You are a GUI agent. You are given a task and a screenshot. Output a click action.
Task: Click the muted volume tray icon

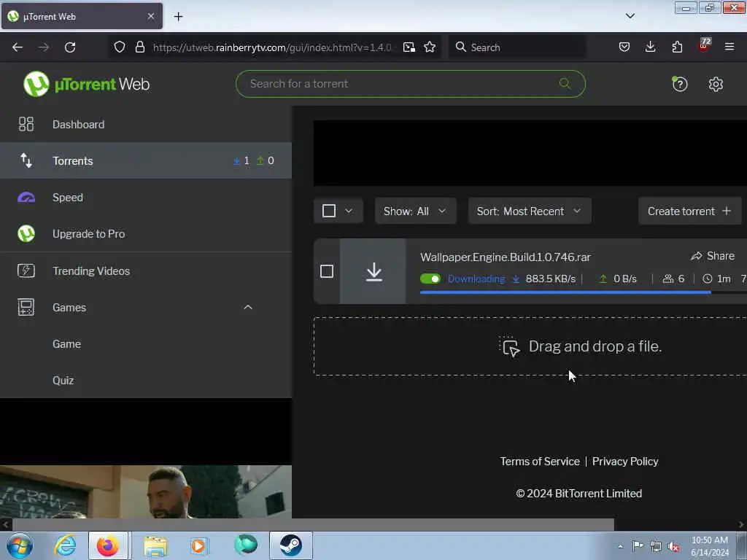[673, 546]
